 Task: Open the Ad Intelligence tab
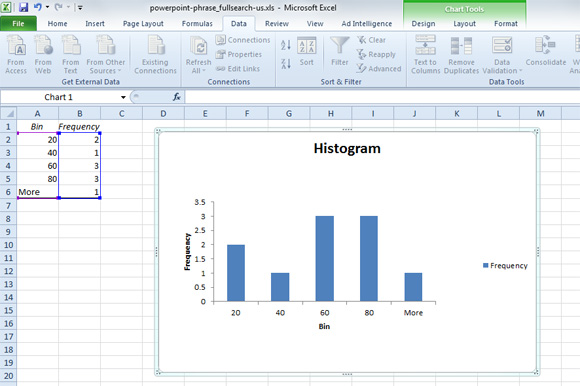[367, 24]
